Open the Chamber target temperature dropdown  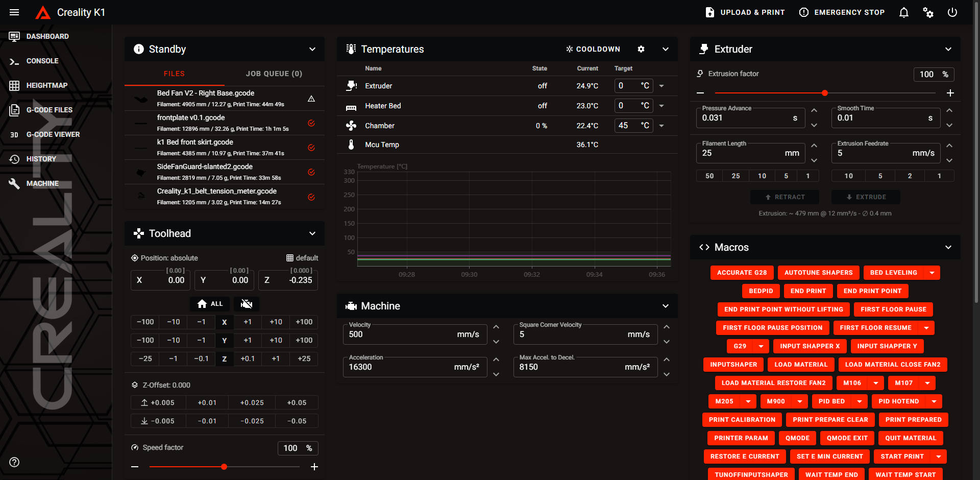[661, 125]
